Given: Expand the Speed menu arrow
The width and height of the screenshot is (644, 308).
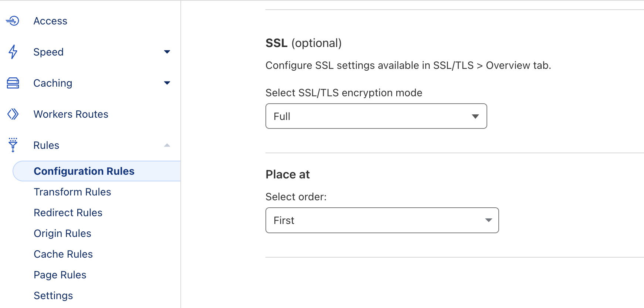Looking at the screenshot, I should coord(167,52).
